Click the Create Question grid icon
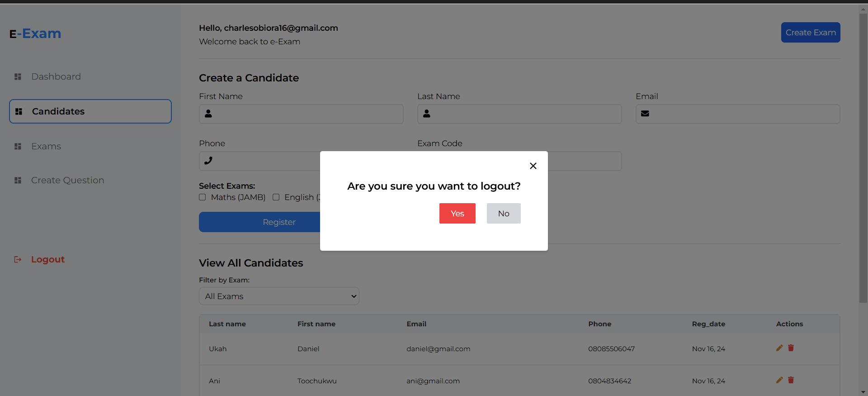 point(18,180)
